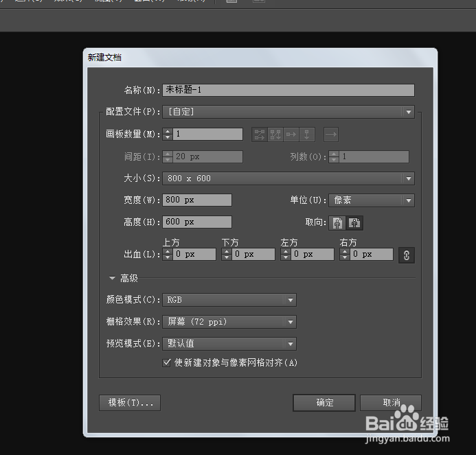Open the 配置文件 profile dropdown
This screenshot has width=476, height=455.
288,112
